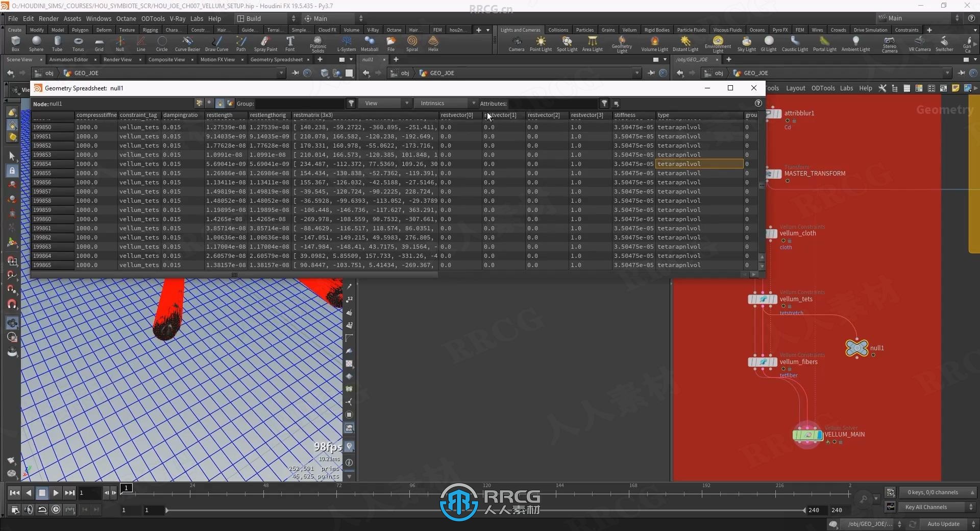Click the Layout menu in network editor
The height and width of the screenshot is (531, 980).
[x=795, y=88]
